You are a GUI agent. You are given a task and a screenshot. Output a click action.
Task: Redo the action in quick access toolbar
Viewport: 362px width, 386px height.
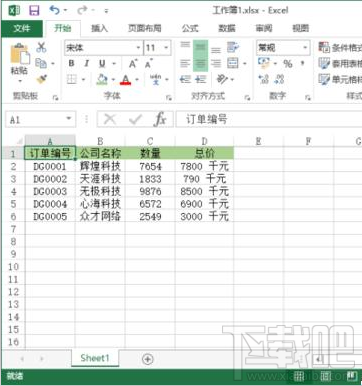coord(82,10)
